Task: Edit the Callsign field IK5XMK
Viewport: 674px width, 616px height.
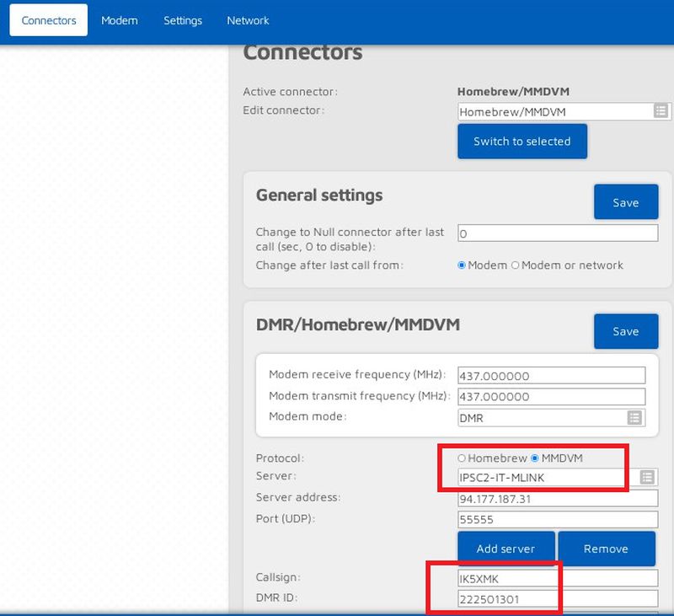Action: [558, 578]
